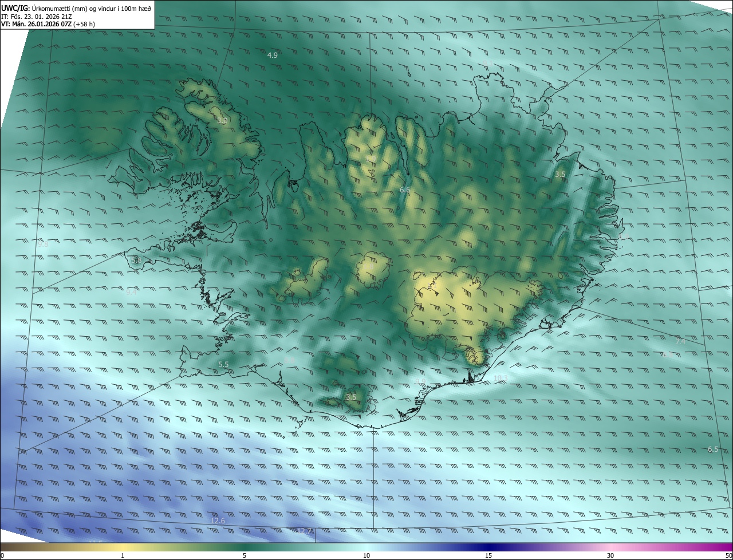This screenshot has height=560, width=733.
Task: Click the 9.4 value label on the map
Action: point(131,292)
